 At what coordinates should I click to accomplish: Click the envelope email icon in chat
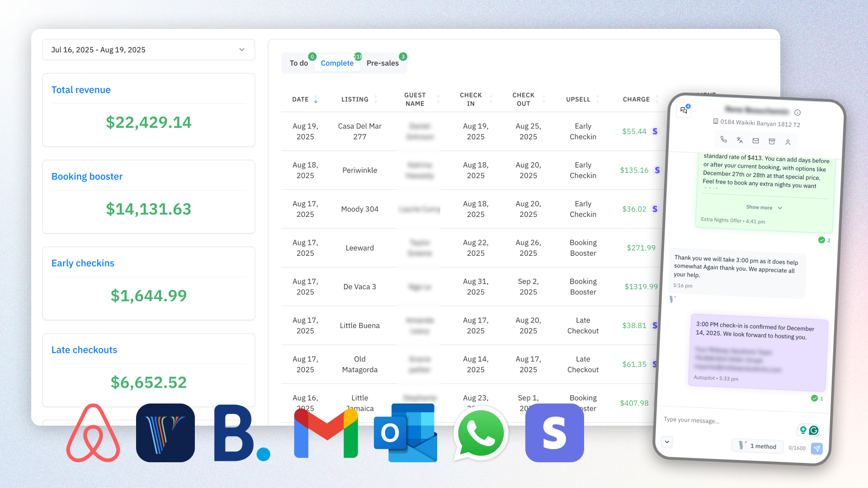click(755, 141)
